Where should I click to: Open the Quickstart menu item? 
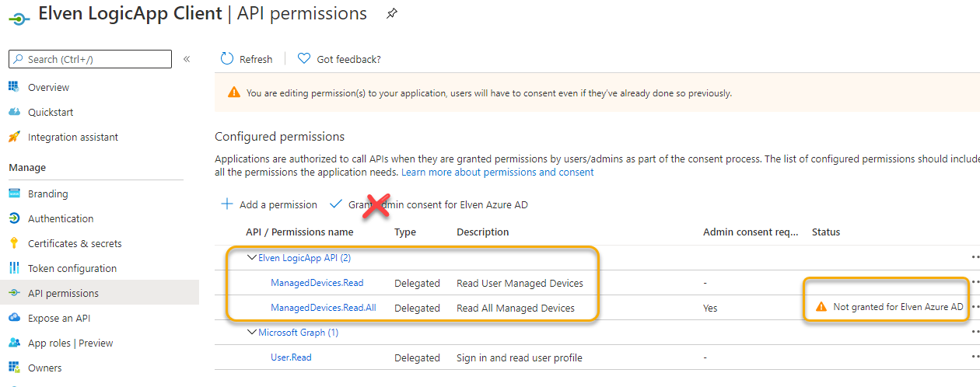[x=51, y=112]
